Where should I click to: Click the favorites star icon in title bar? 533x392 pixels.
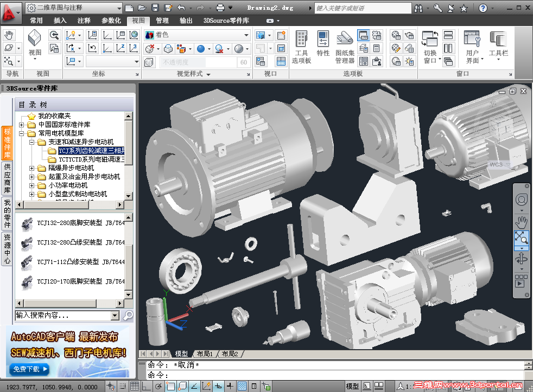coord(464,8)
